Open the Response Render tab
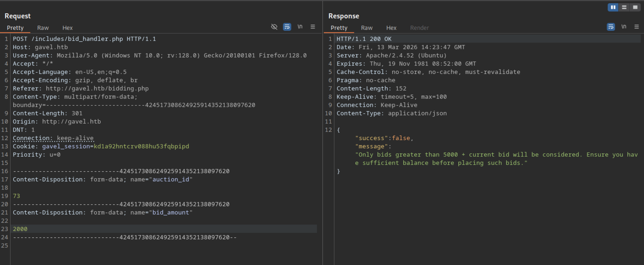The image size is (644, 265). (x=419, y=28)
